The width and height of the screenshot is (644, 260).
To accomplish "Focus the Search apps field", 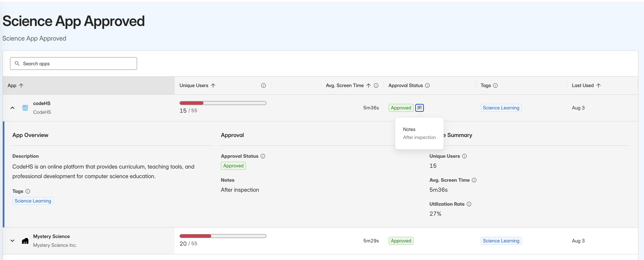I will pos(74,64).
